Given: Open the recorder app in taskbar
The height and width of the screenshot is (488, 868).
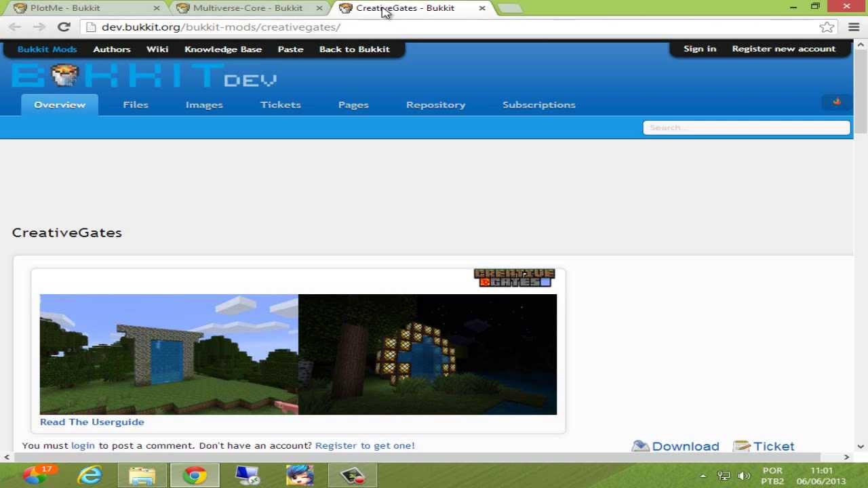Looking at the screenshot, I should tap(352, 476).
